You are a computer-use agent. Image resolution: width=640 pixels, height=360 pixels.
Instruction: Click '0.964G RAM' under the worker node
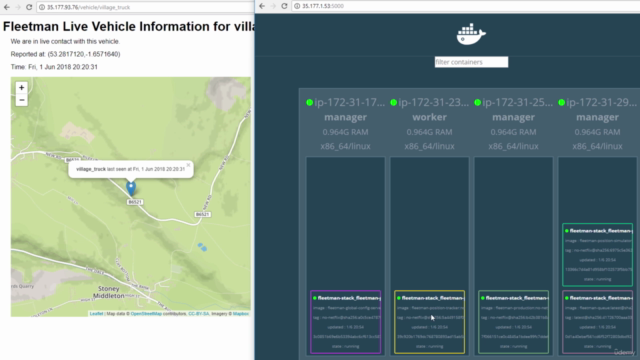(429, 132)
